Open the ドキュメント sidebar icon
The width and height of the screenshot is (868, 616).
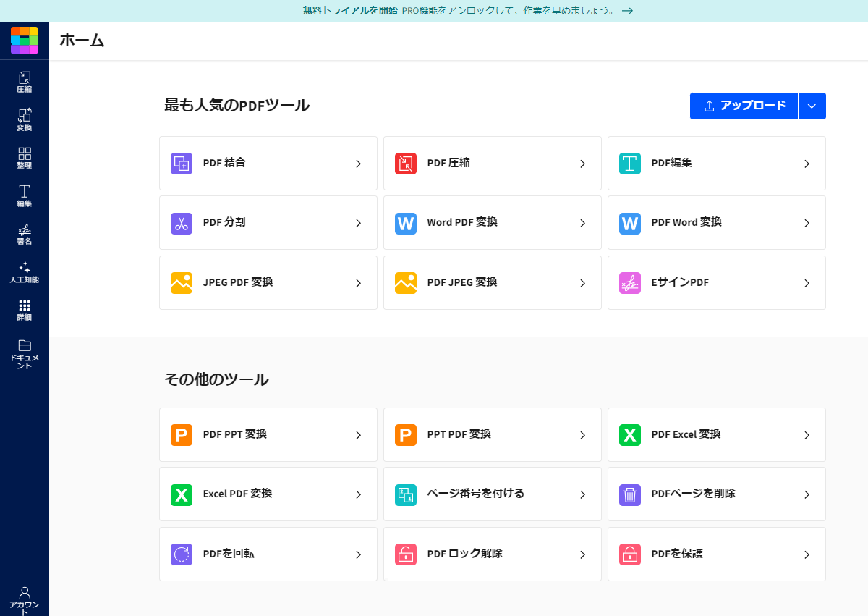pos(24,355)
